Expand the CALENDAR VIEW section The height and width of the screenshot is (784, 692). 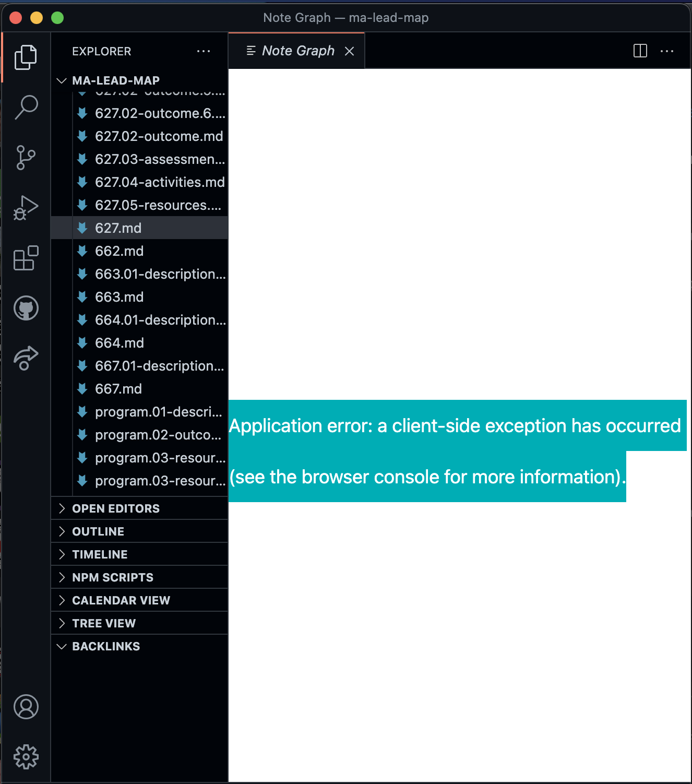tap(121, 600)
